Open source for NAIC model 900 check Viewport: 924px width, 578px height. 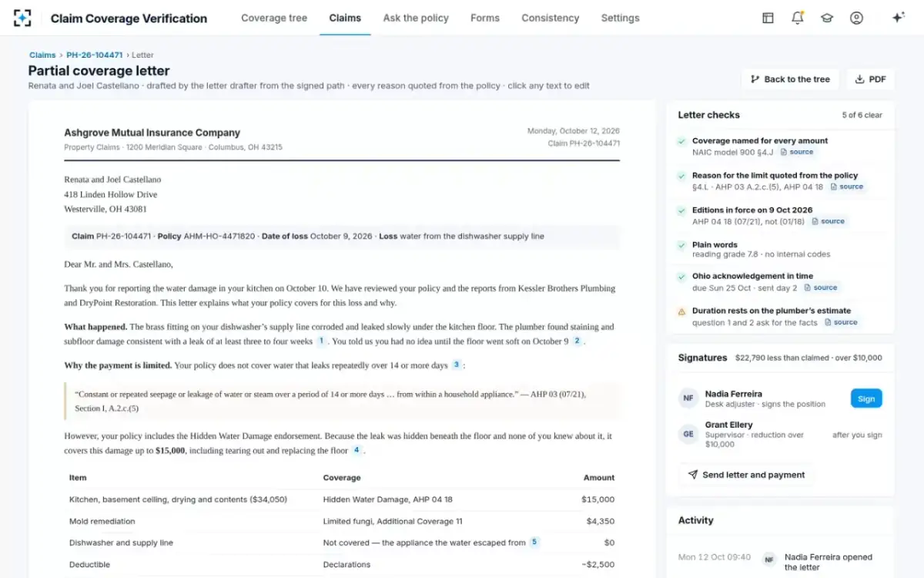[797, 152]
